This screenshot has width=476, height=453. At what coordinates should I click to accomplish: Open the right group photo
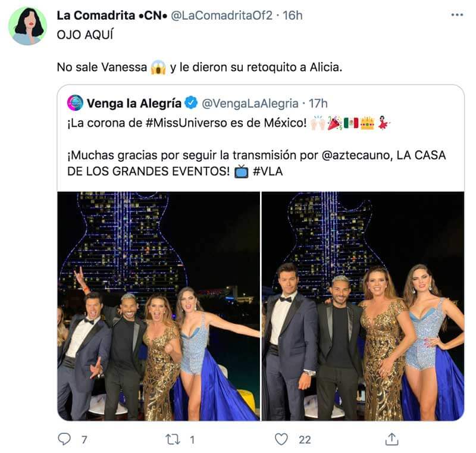[x=363, y=306]
